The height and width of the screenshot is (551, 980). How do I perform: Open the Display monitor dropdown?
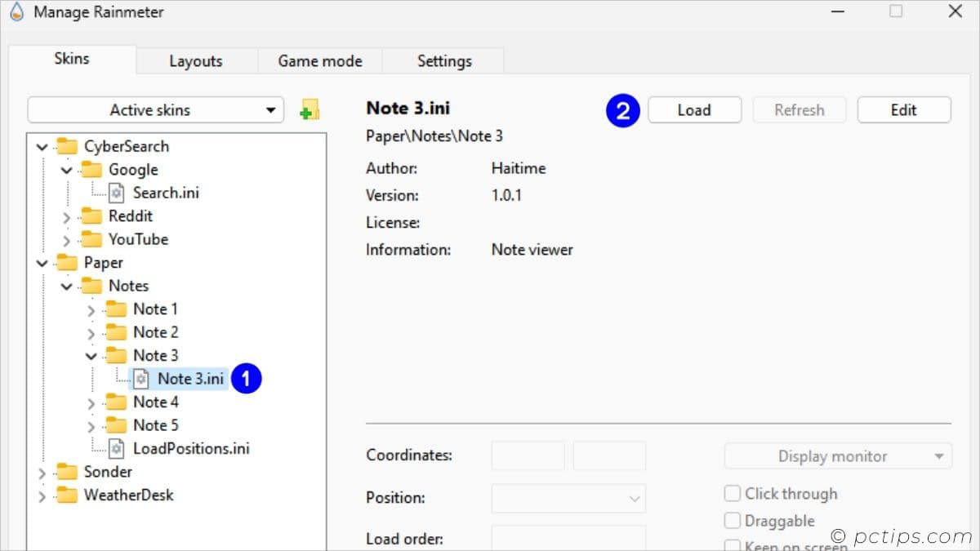tap(838, 456)
